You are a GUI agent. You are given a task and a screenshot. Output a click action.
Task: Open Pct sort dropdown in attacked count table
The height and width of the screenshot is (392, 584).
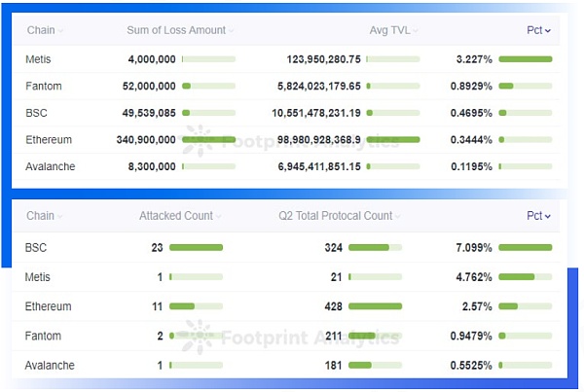click(548, 216)
